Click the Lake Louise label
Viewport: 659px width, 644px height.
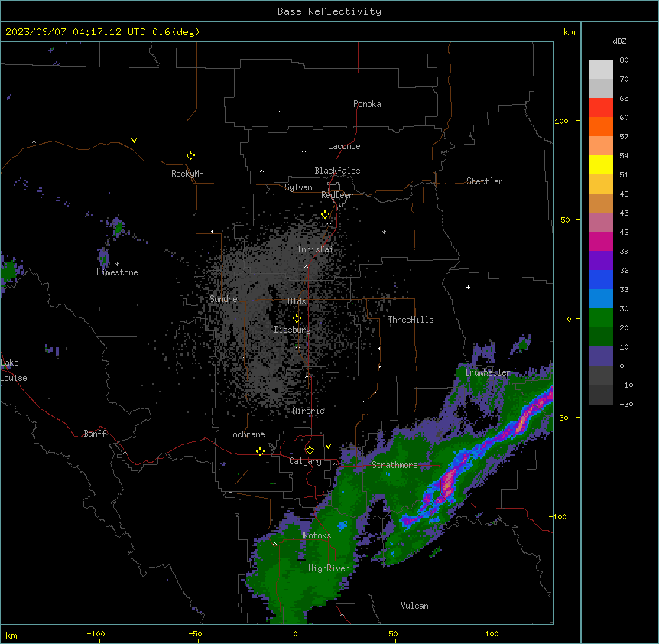pos(14,370)
